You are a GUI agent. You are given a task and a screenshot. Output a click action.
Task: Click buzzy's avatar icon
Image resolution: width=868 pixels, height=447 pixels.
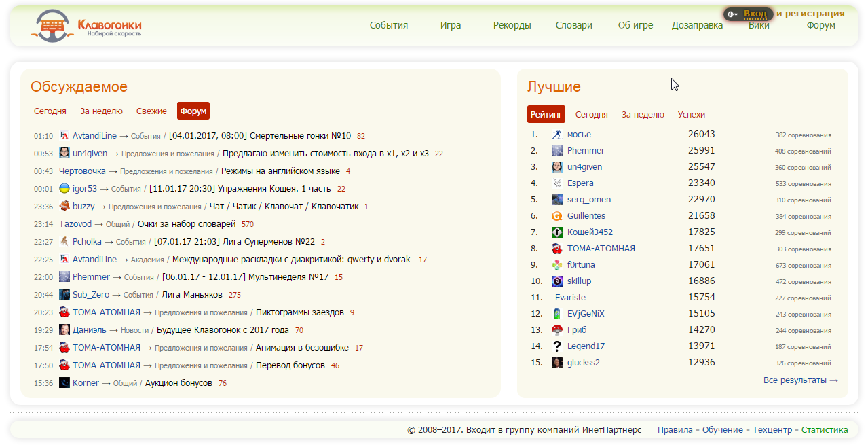coord(64,207)
